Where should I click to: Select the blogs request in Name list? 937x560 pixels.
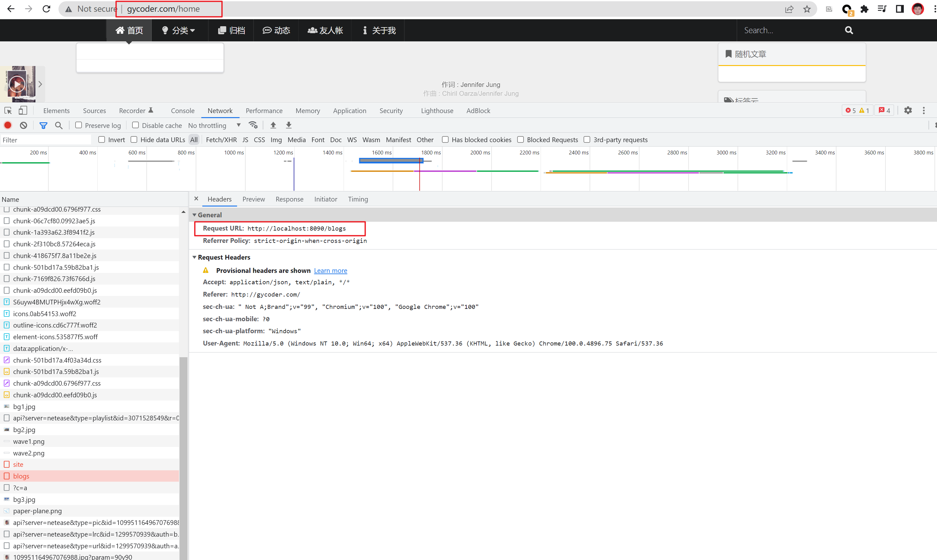pos(21,476)
